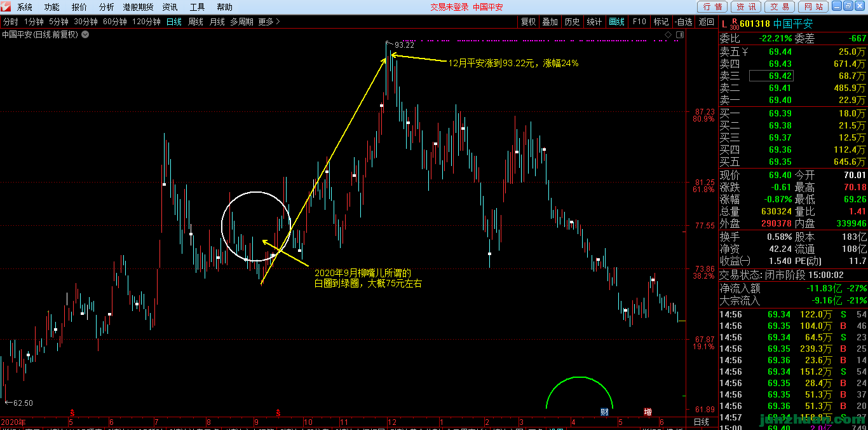The width and height of the screenshot is (868, 430).
Task: Click the 现价 value 69.40
Action: click(780, 175)
